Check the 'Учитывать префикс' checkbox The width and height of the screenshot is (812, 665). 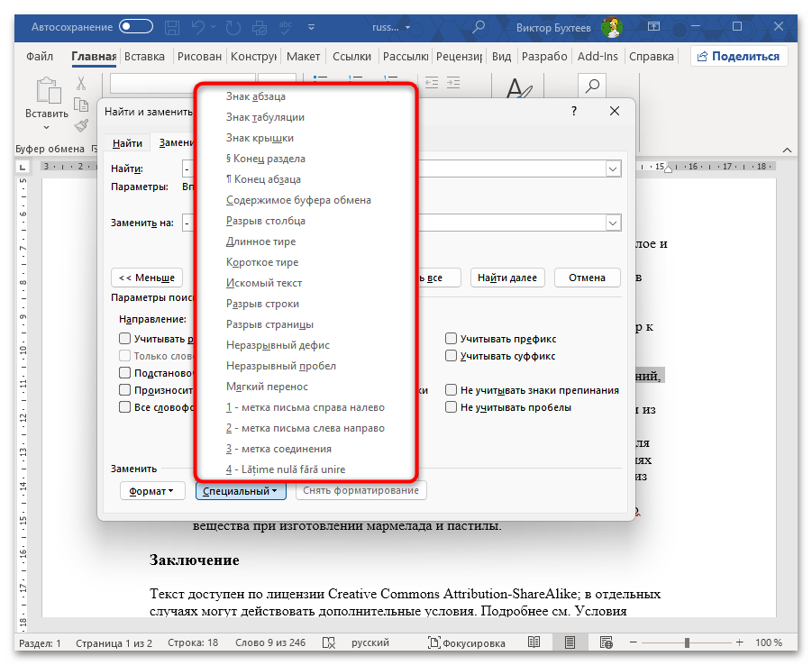(451, 339)
